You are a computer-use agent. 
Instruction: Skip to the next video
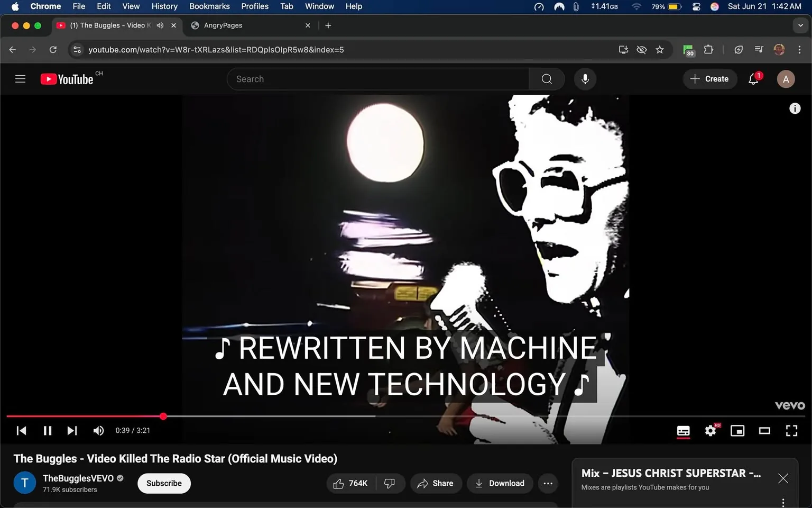tap(72, 430)
